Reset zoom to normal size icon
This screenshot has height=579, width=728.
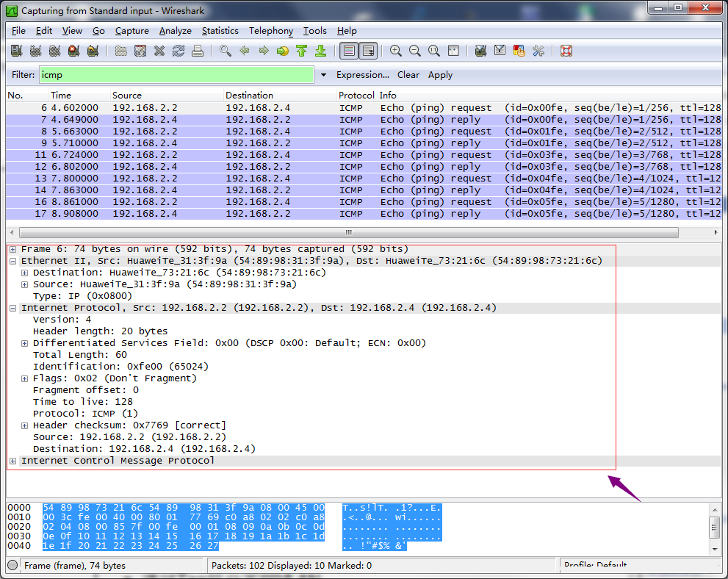click(434, 51)
